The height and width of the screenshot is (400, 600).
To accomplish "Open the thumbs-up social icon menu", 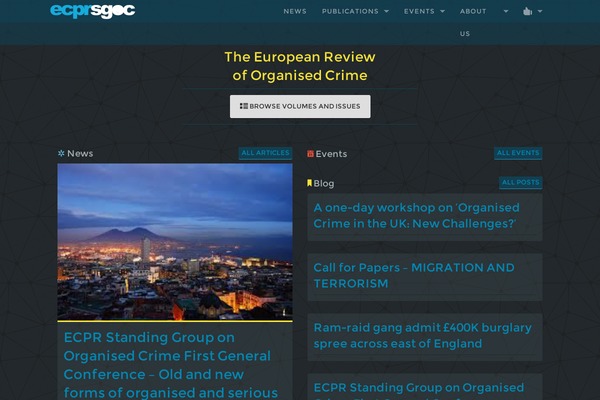I will coord(527,11).
